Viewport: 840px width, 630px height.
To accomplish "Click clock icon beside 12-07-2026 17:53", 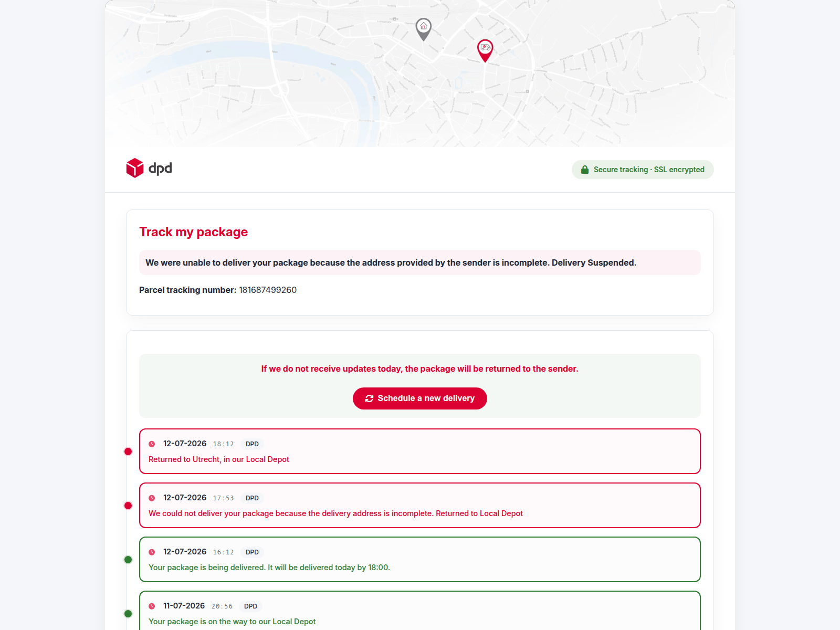I will point(152,498).
